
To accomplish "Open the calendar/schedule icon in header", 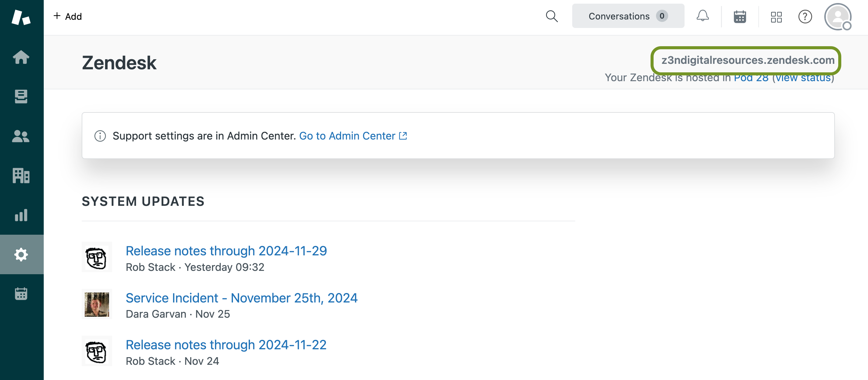I will point(740,16).
